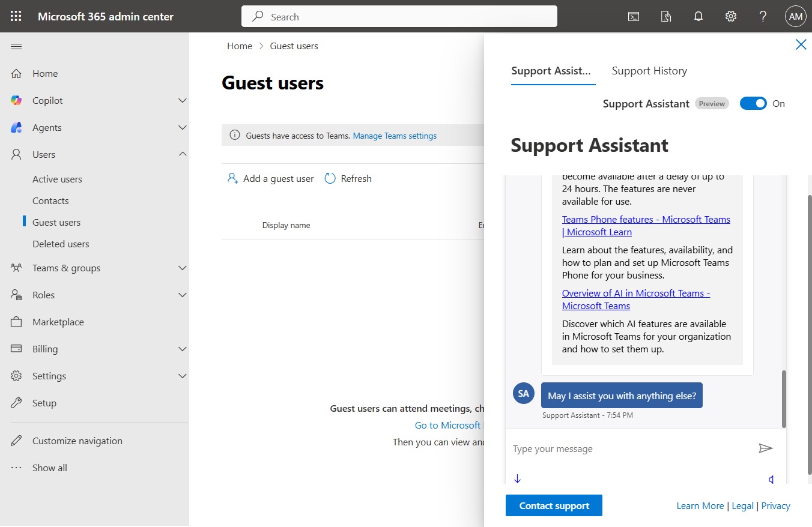
Task: Click in the Search box
Action: click(399, 17)
